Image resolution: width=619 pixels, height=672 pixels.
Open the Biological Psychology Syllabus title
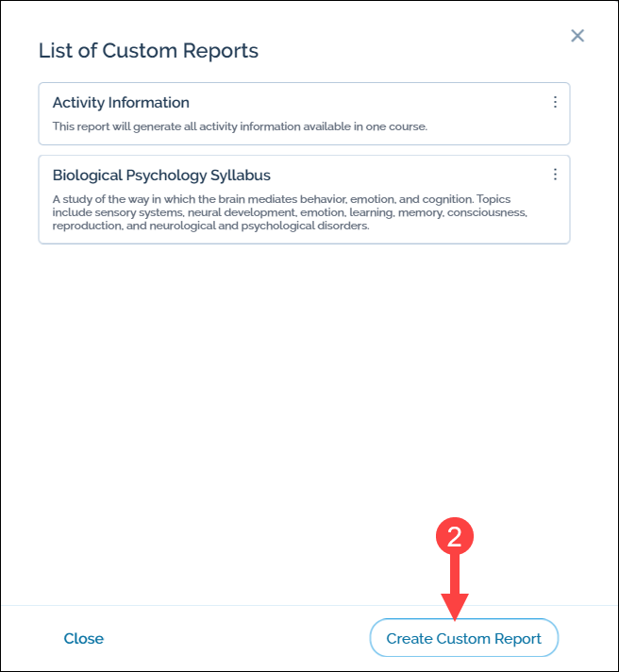[x=161, y=176]
